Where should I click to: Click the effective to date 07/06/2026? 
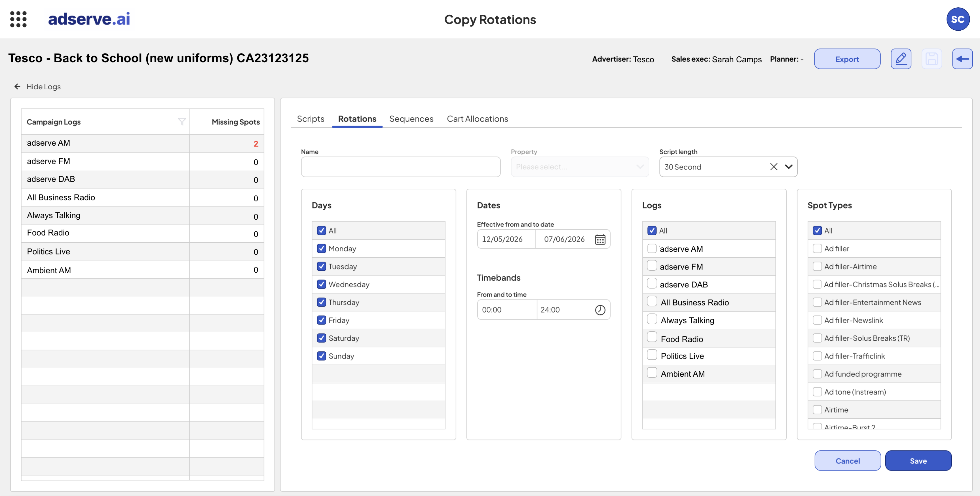click(x=564, y=239)
